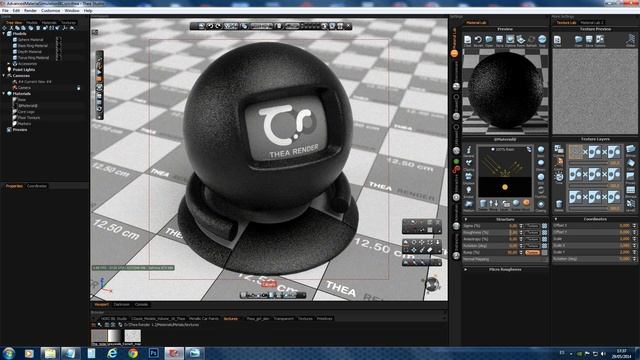Click texture button on Sigma row
The width and height of the screenshot is (640, 360).
point(532,226)
